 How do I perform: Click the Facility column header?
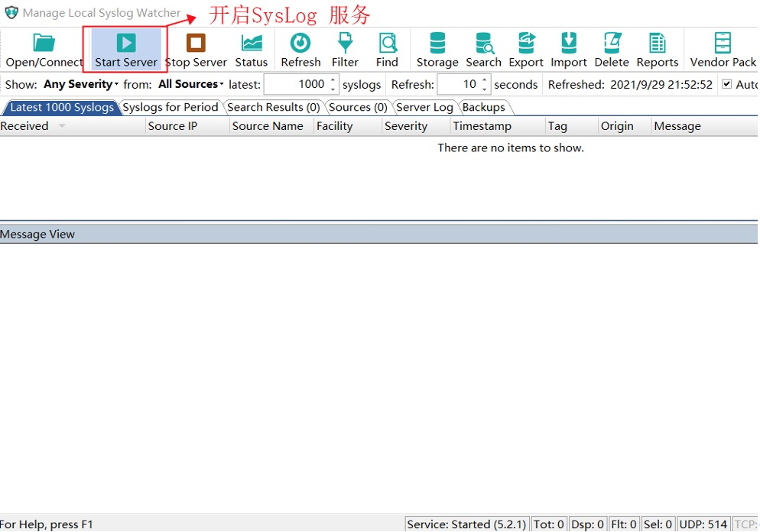pyautogui.click(x=348, y=126)
